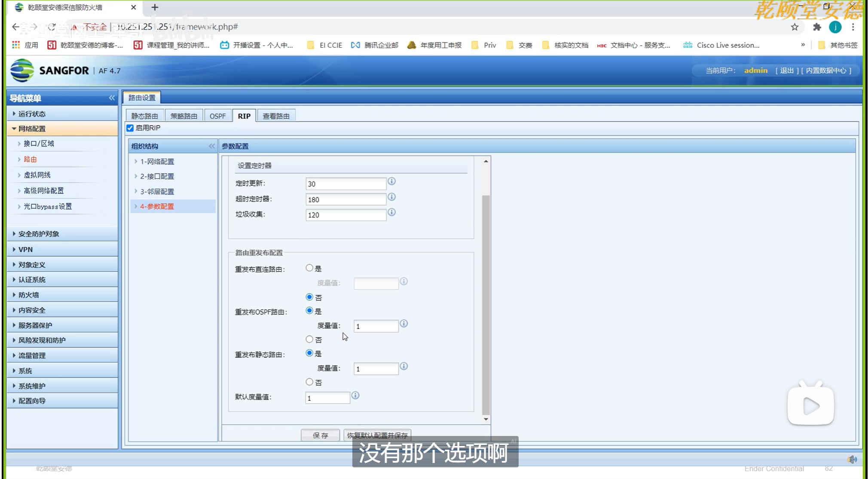This screenshot has width=868, height=479.
Task: Click info icon next to 超时定时器 field
Action: click(x=391, y=197)
